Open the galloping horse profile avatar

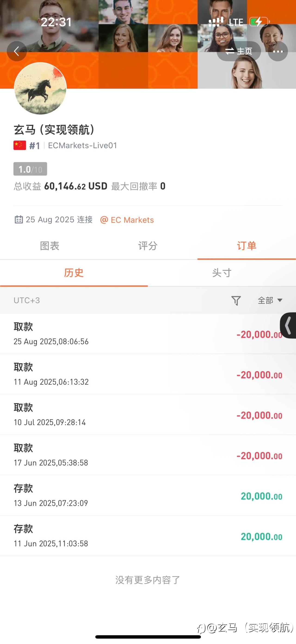coord(40,88)
